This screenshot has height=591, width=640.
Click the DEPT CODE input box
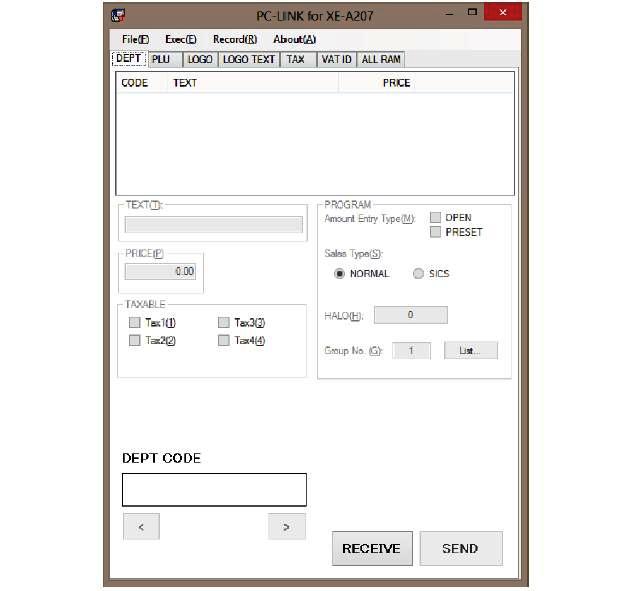point(214,490)
